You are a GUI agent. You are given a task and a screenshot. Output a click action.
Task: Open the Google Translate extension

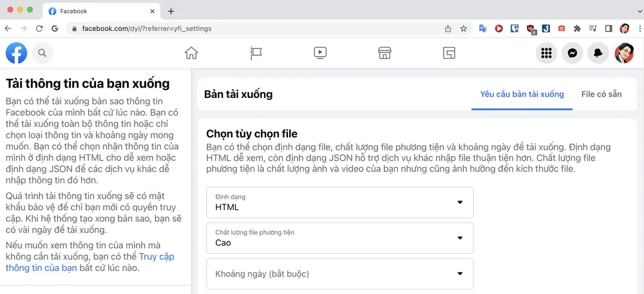483,28
